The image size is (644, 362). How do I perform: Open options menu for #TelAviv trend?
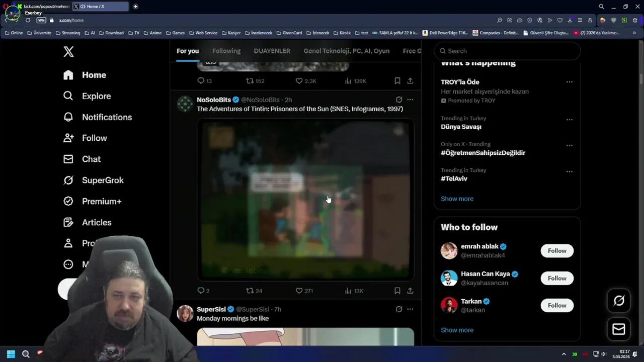pos(569,171)
